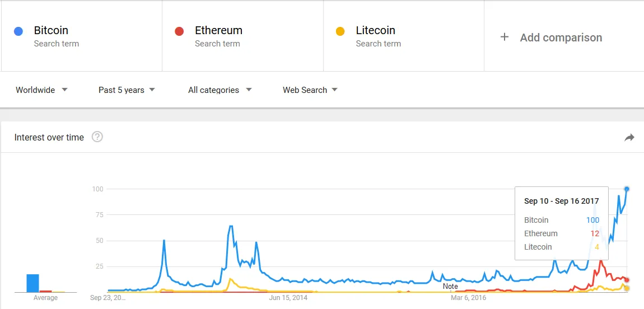Open the All categories dropdown

click(220, 90)
